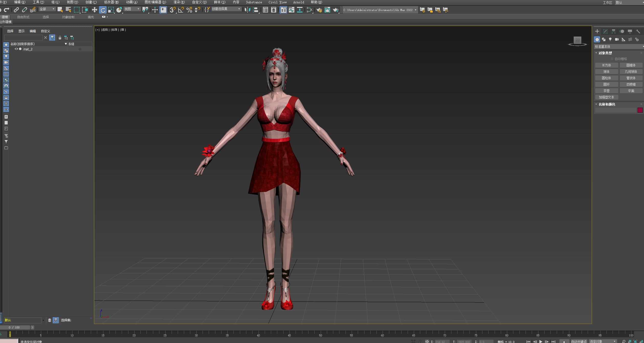This screenshot has height=343, width=644.
Task: Open the Rendered Frame Window icon
Action: pos(327,10)
